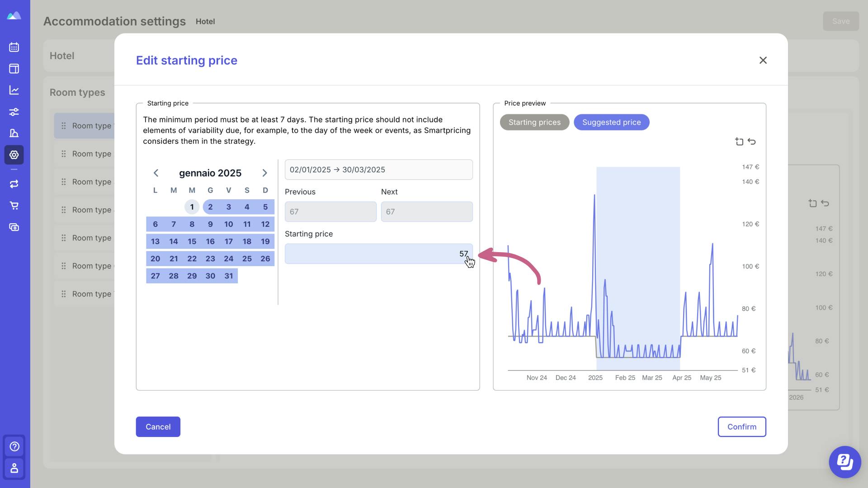Click the help question mark button
This screenshot has width=868, height=488.
(x=14, y=446)
